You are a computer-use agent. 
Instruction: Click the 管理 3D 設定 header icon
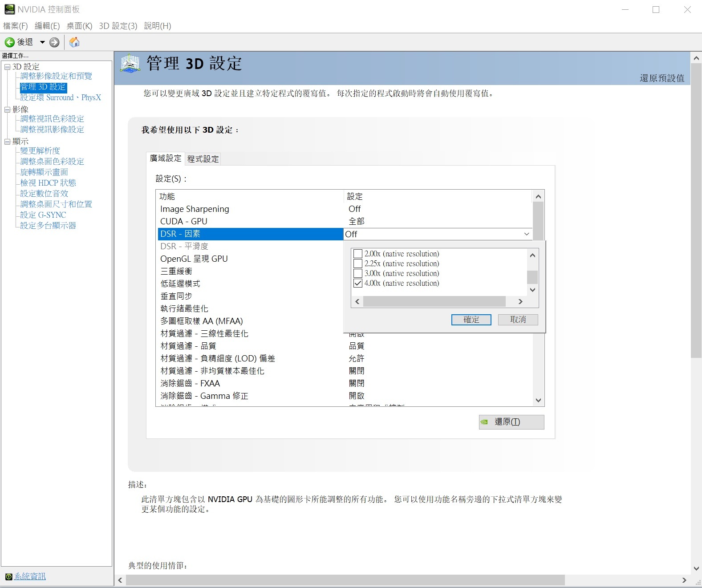(130, 64)
